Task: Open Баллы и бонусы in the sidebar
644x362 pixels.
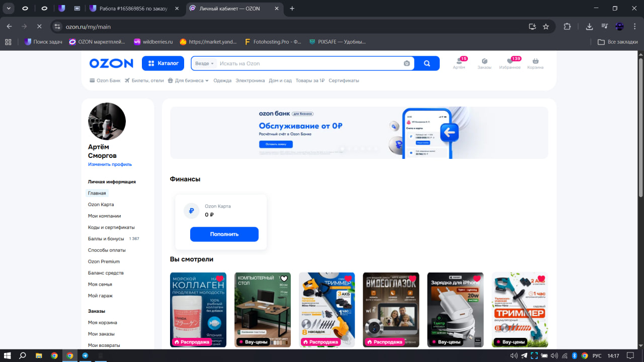Action: (x=106, y=239)
